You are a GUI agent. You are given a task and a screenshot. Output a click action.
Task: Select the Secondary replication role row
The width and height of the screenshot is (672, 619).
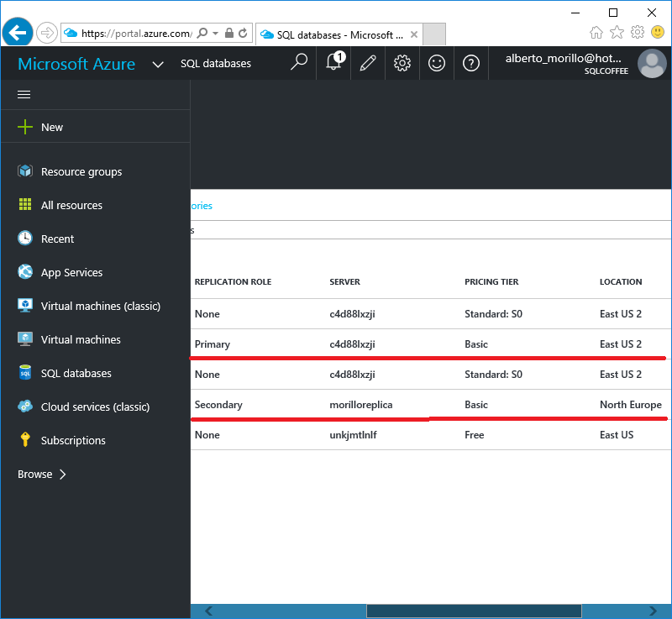click(431, 404)
